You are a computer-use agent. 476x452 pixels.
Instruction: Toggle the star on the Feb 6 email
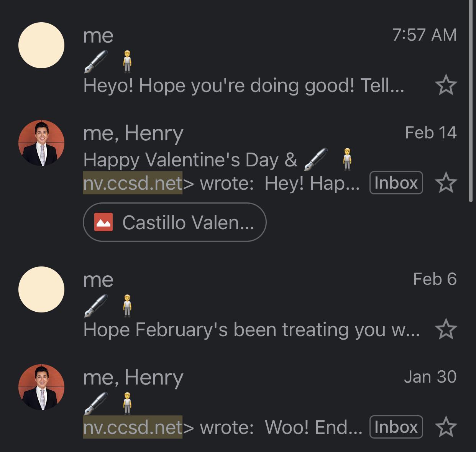[446, 329]
